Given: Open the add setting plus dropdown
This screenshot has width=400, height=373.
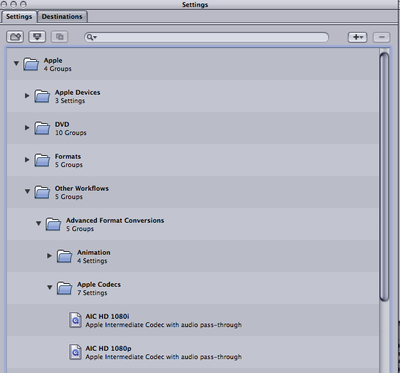Looking at the screenshot, I should pyautogui.click(x=358, y=37).
